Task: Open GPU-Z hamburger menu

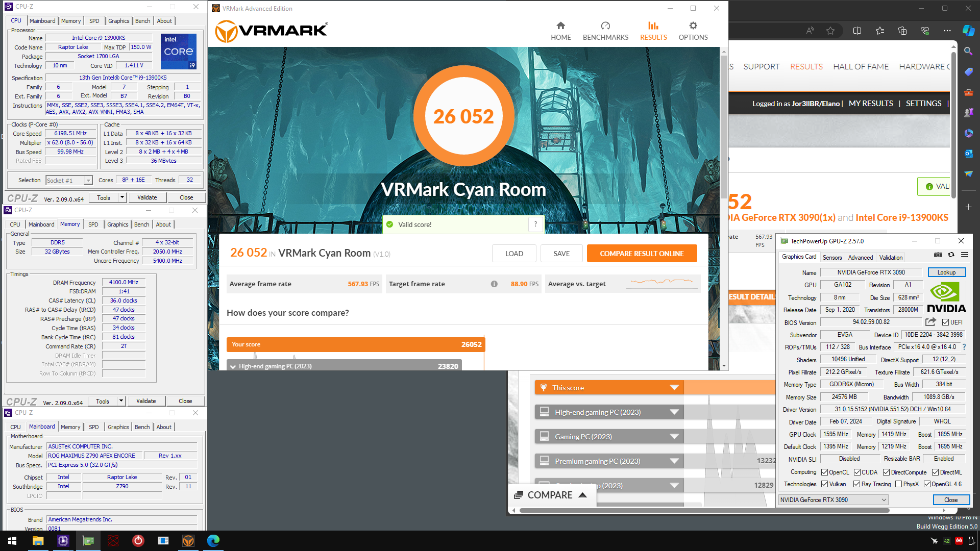Action: coord(964,255)
